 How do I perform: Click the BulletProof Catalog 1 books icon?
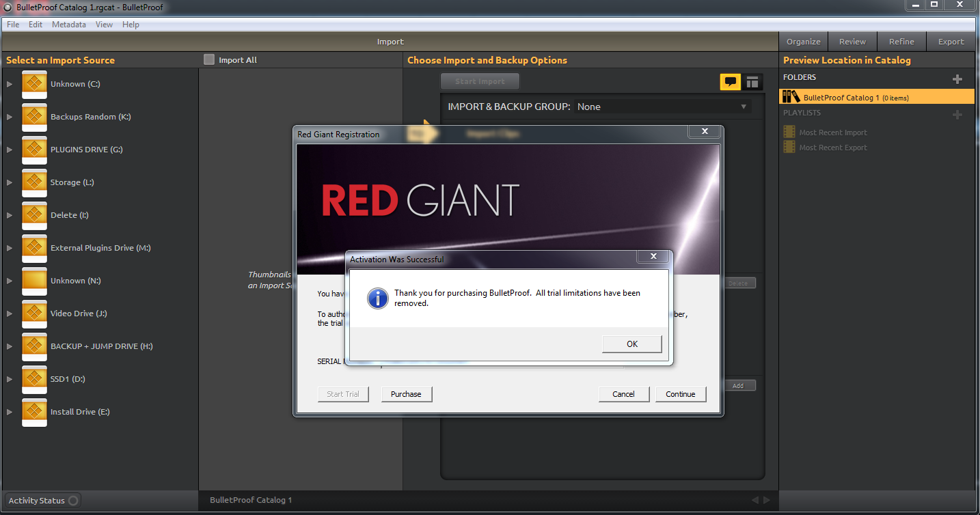click(791, 97)
